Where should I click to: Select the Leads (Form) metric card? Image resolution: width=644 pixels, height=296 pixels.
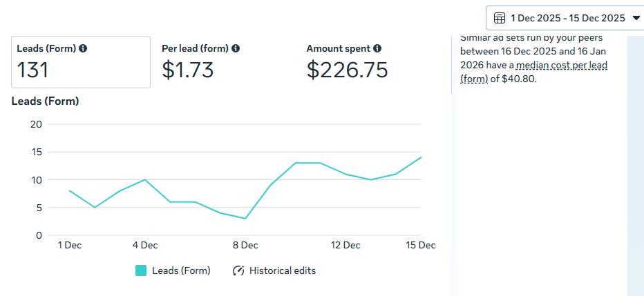click(x=81, y=62)
